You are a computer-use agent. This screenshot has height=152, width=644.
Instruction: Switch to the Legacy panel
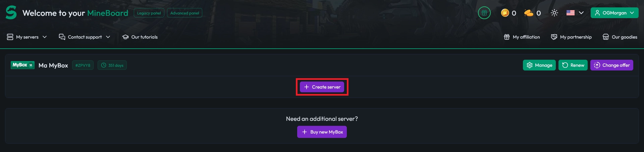click(149, 13)
